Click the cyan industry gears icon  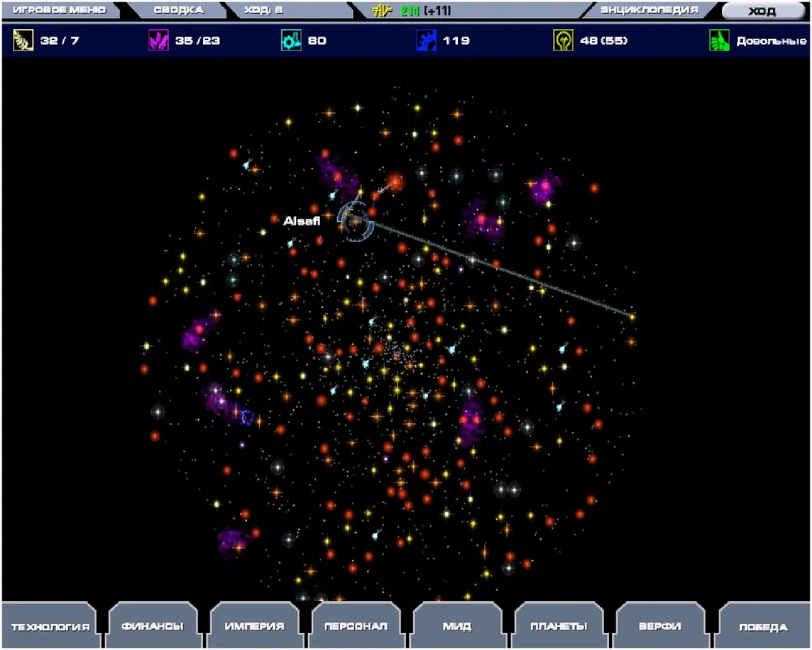(x=291, y=40)
